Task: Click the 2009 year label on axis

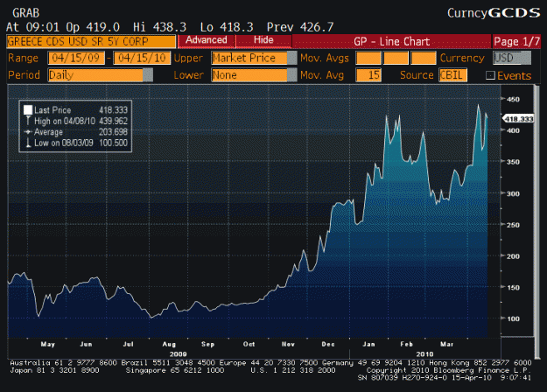Action: 178,354
